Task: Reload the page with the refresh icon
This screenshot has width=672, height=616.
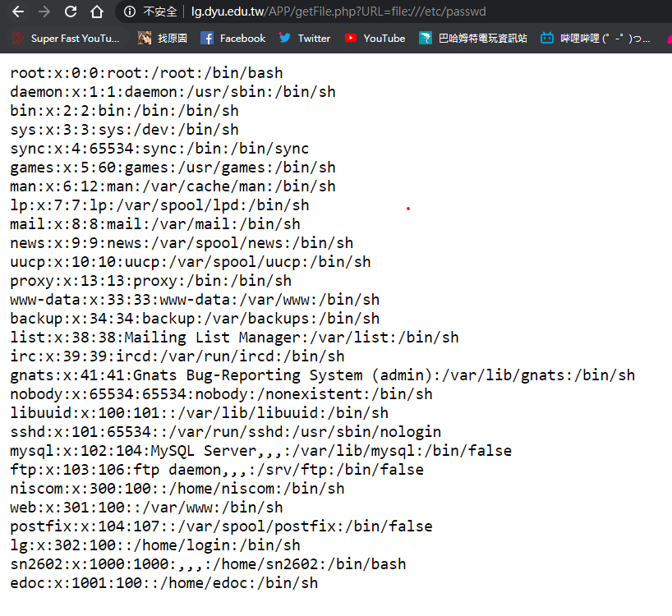Action: click(x=71, y=11)
